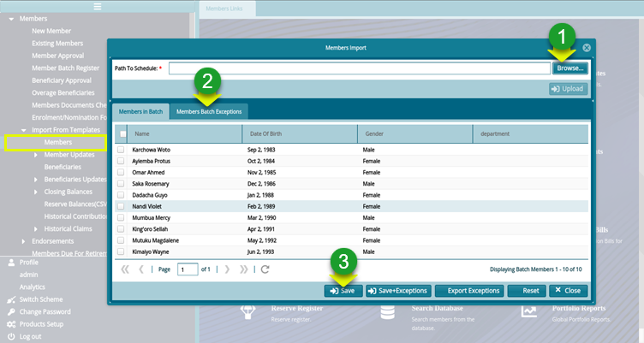Image resolution: width=644 pixels, height=343 pixels.
Task: Sort by the Name column header
Action: click(185, 133)
